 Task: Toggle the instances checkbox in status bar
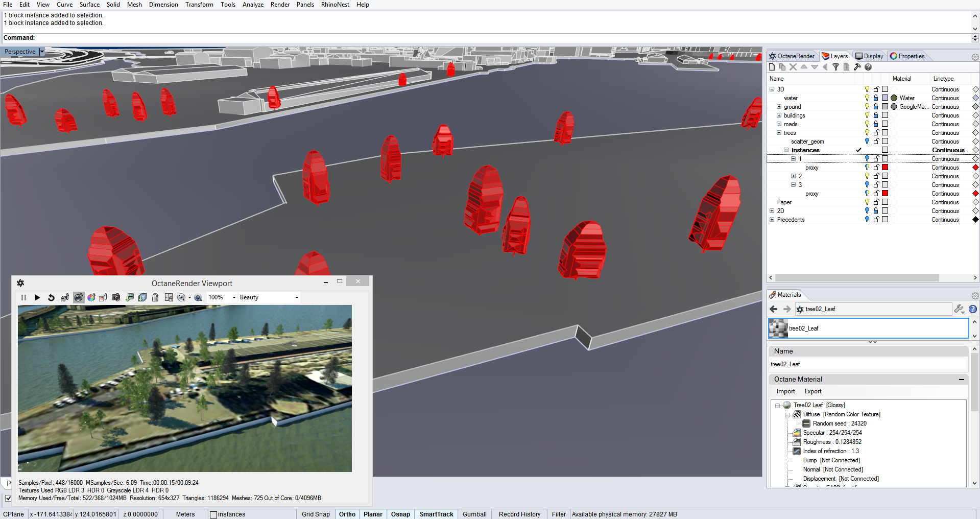[x=213, y=514]
